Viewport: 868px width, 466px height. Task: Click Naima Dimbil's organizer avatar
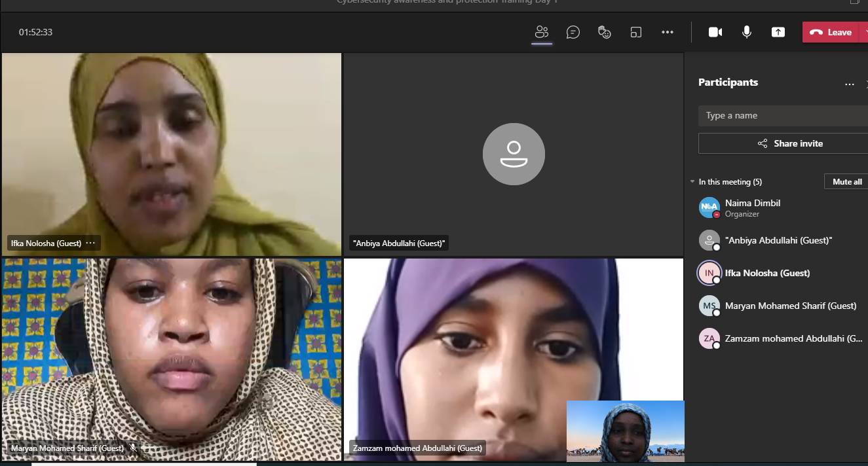click(709, 207)
